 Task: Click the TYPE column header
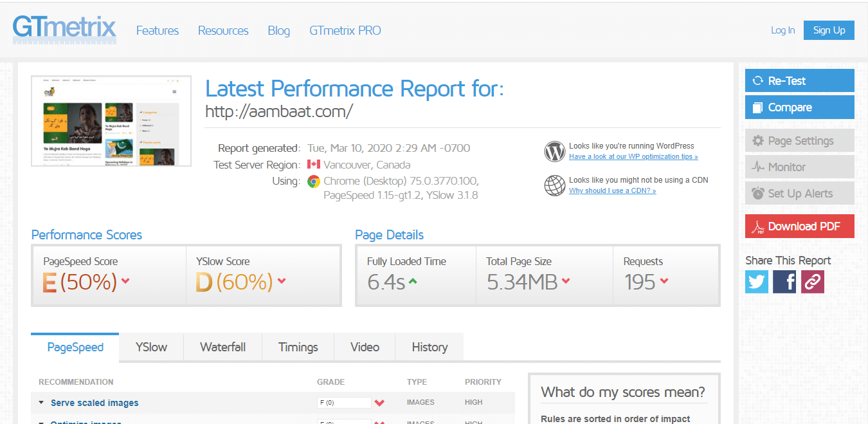417,382
